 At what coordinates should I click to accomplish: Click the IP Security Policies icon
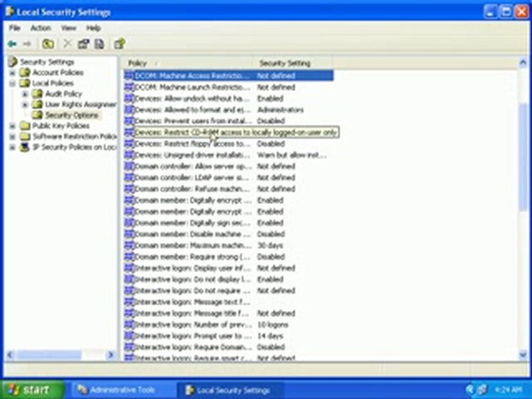[25, 147]
